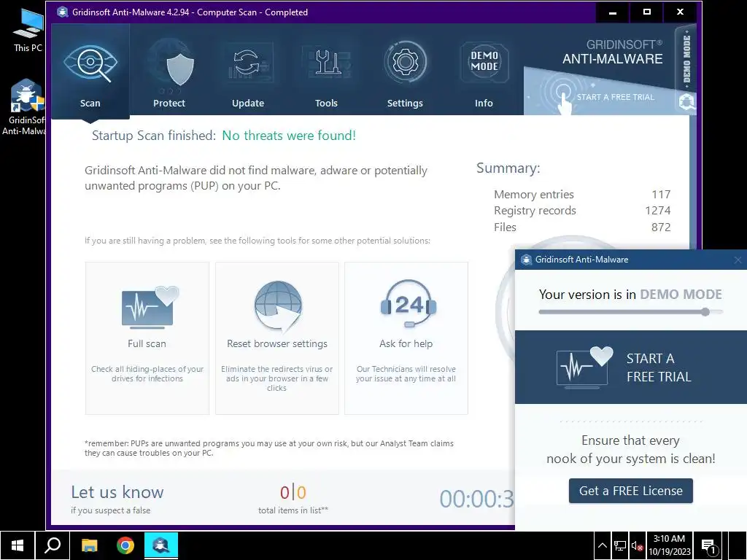747x560 pixels.
Task: Select the This PC desktop icon
Action: coord(28,31)
